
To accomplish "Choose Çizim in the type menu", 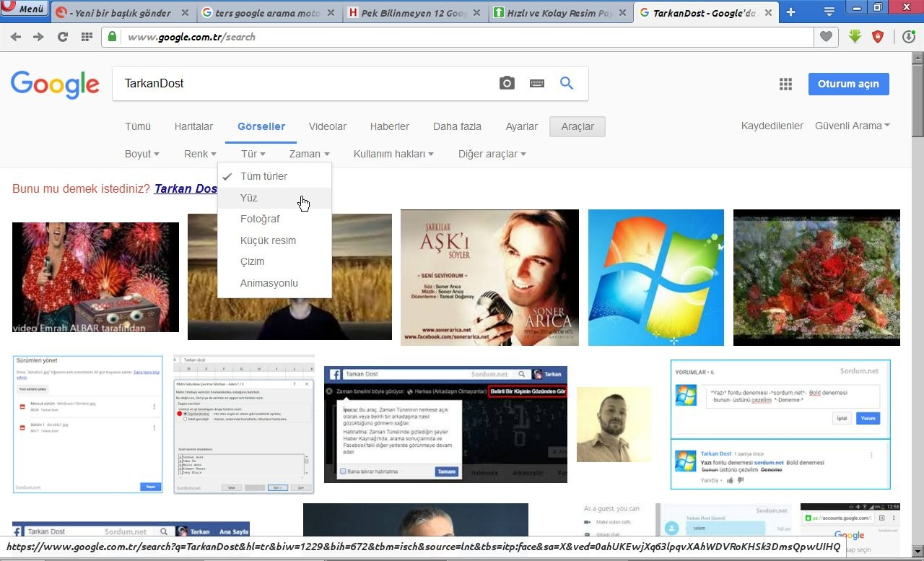I will pyautogui.click(x=274, y=261).
